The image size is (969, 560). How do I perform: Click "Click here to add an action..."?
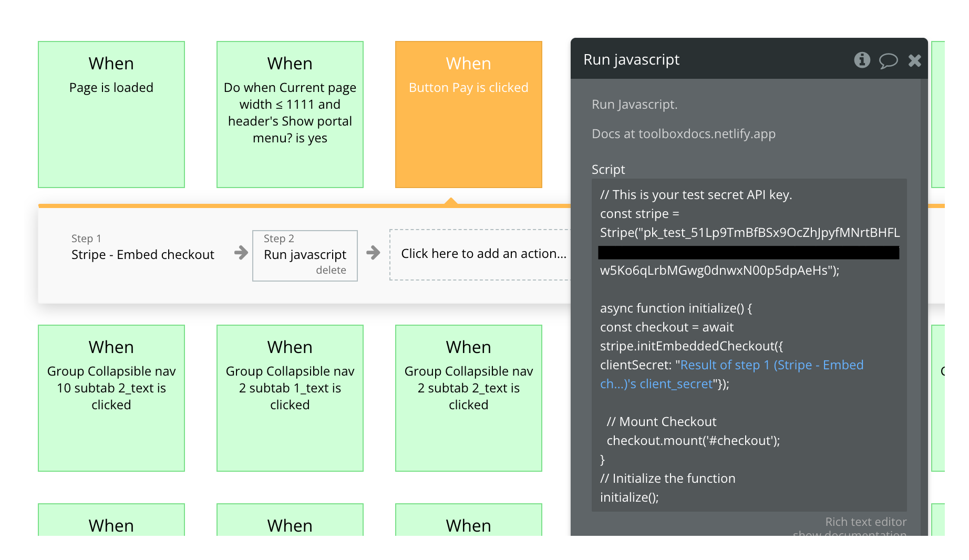pos(483,254)
